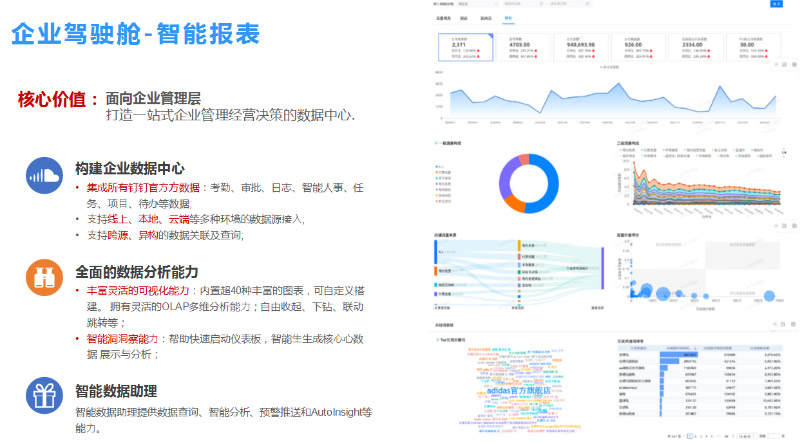800x444 pixels.
Task: Click the highest peak of the blue line chart
Action: tap(618, 84)
